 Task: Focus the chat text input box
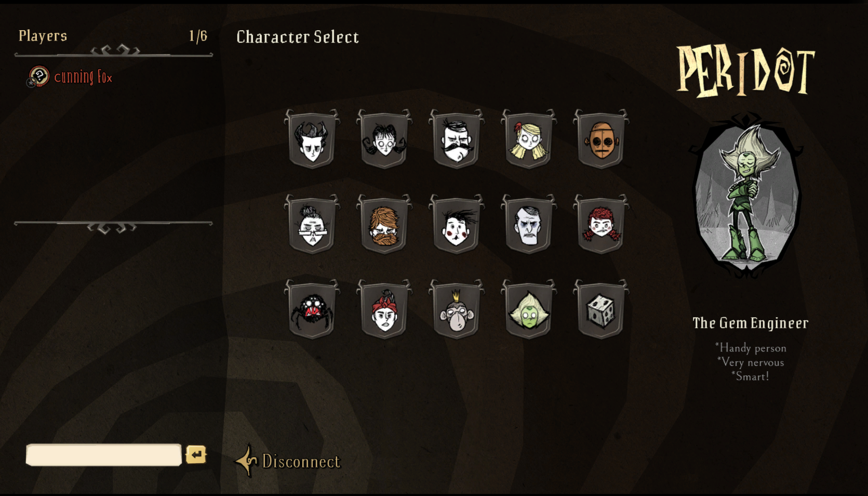(104, 455)
